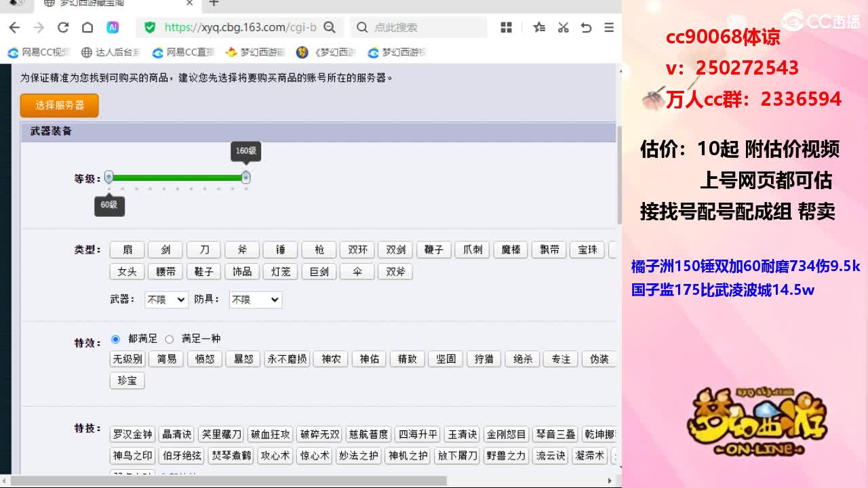Choose special skill 破血狂攻

(x=270, y=434)
